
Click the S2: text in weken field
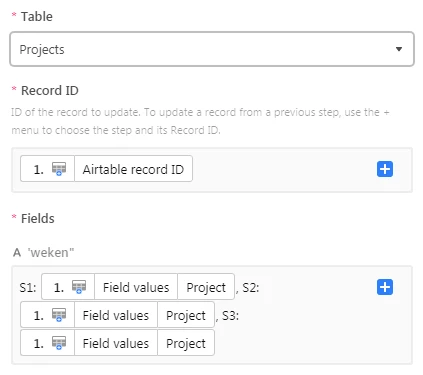[251, 287]
